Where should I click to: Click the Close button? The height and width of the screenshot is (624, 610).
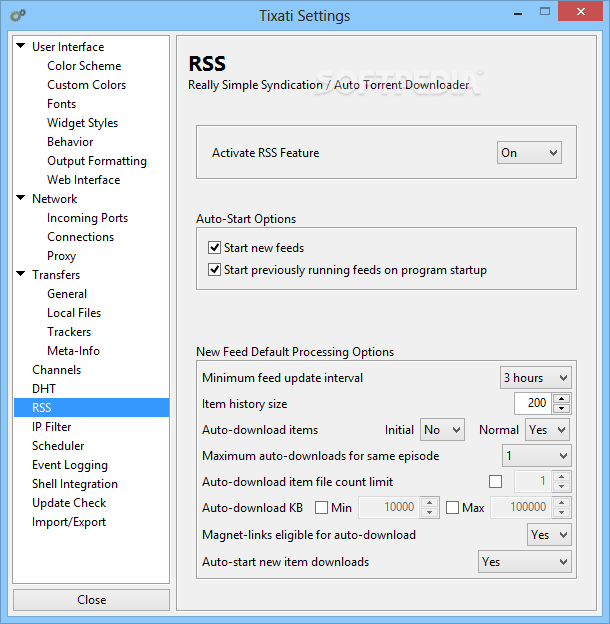pos(92,600)
